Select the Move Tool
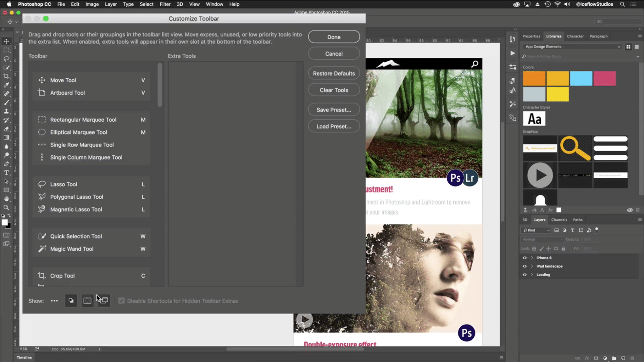 (63, 80)
